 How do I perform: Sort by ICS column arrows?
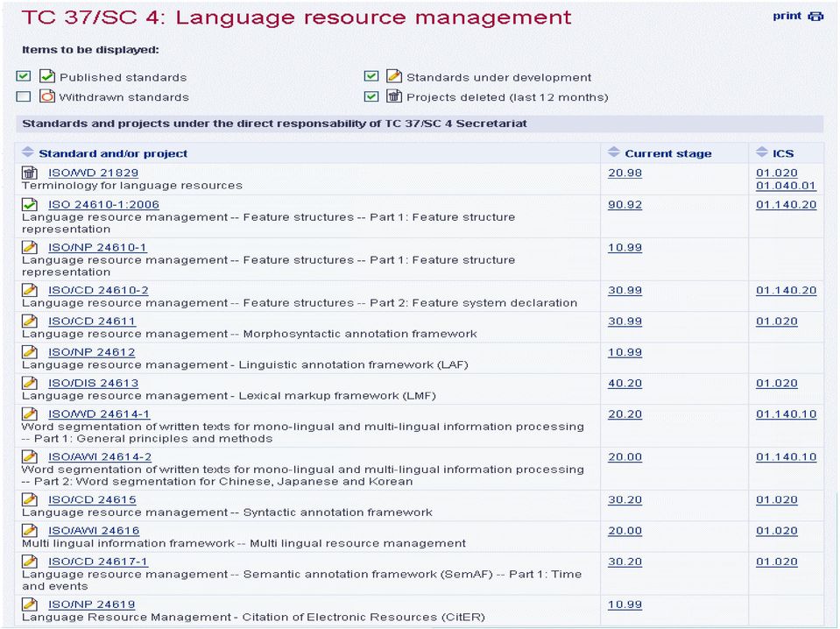click(762, 152)
